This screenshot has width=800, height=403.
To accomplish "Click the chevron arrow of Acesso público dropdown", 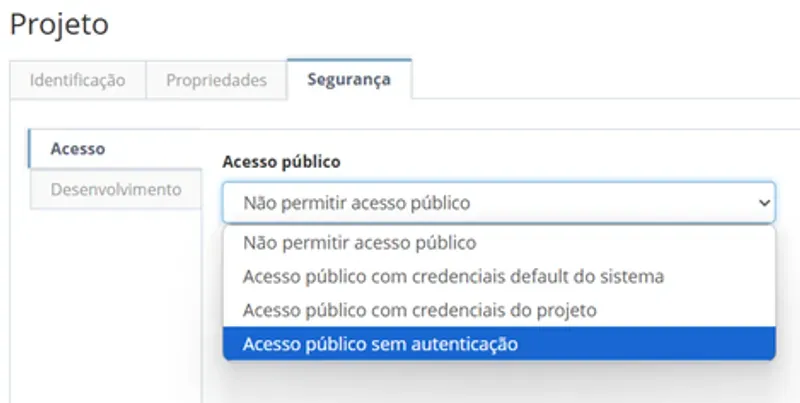I will 764,203.
